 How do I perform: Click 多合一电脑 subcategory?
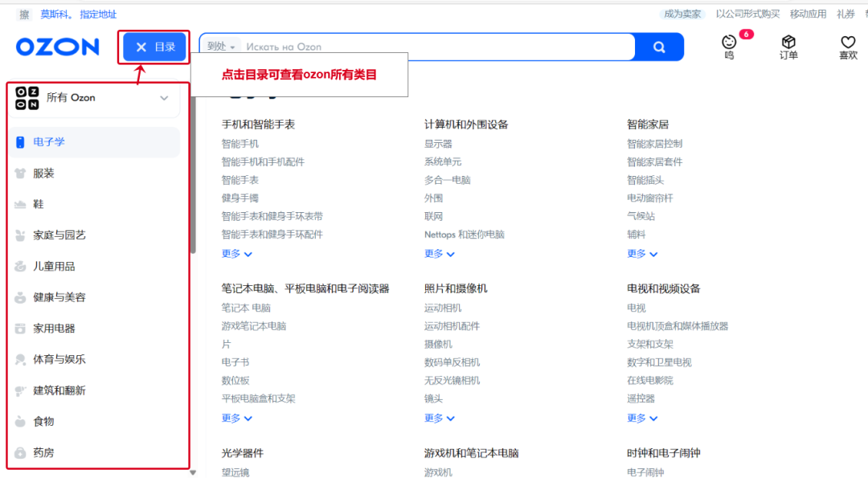click(x=448, y=180)
